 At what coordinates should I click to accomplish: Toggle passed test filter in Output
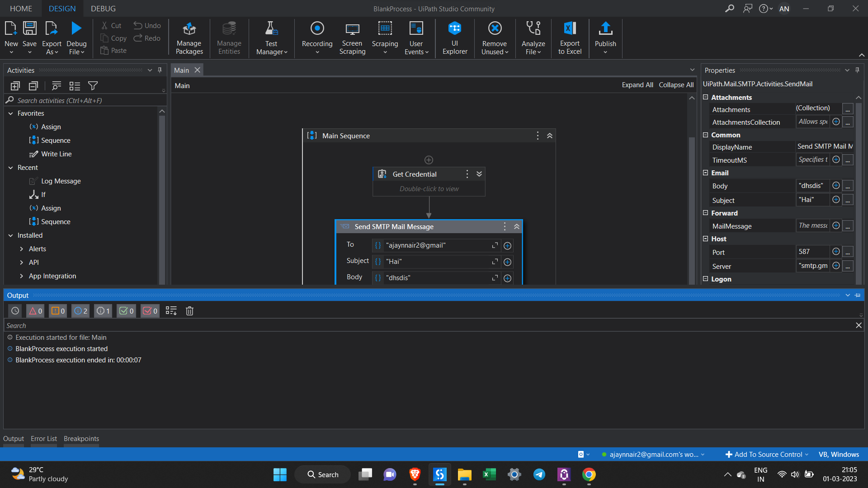126,311
